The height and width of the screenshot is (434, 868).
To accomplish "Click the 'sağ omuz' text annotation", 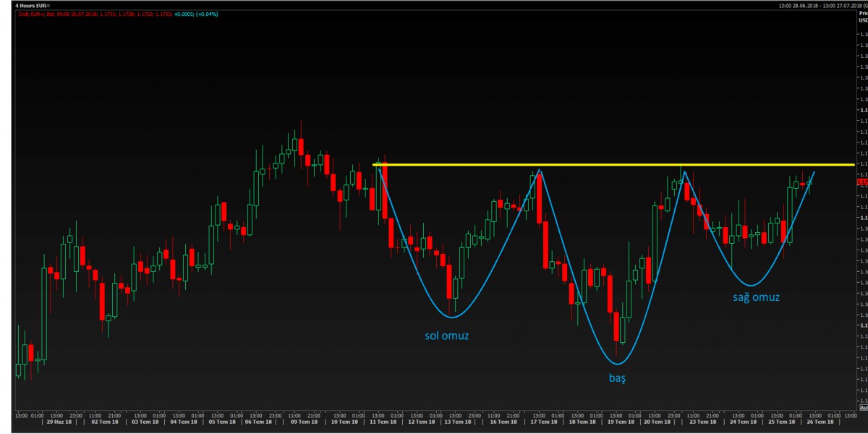I will (755, 297).
